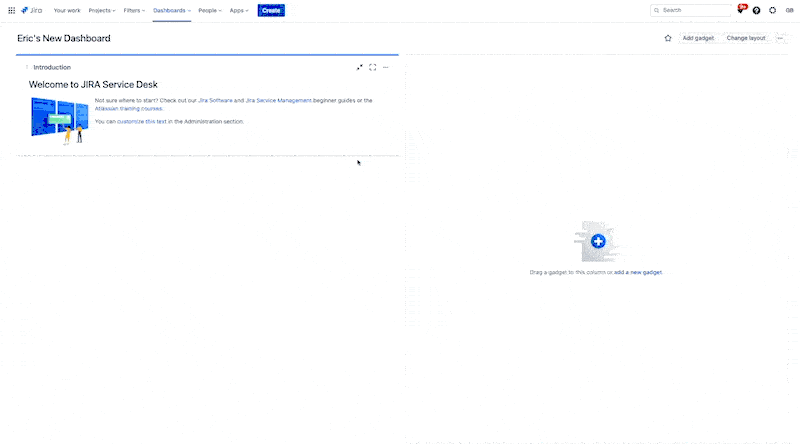Focus the Search input field
This screenshot has width=800, height=444.
[691, 10]
